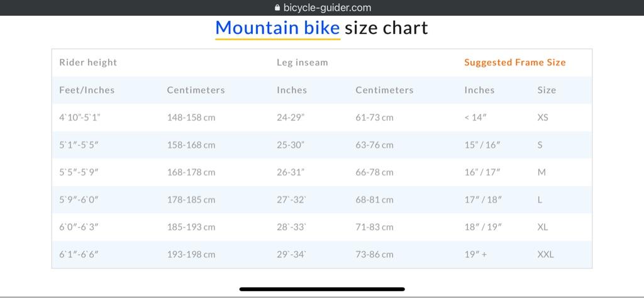The width and height of the screenshot is (644, 298).
Task: Open the Mountain bike link
Action: (277, 28)
